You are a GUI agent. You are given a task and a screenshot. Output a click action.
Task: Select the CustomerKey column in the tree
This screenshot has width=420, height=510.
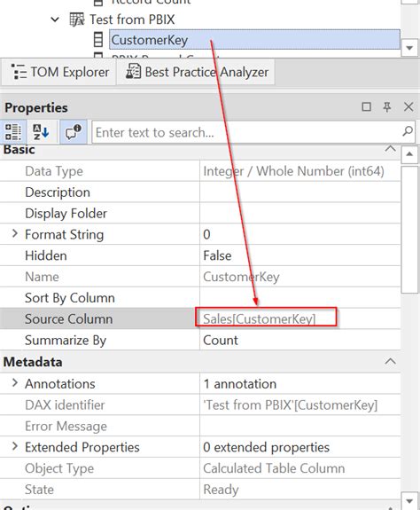pyautogui.click(x=254, y=40)
